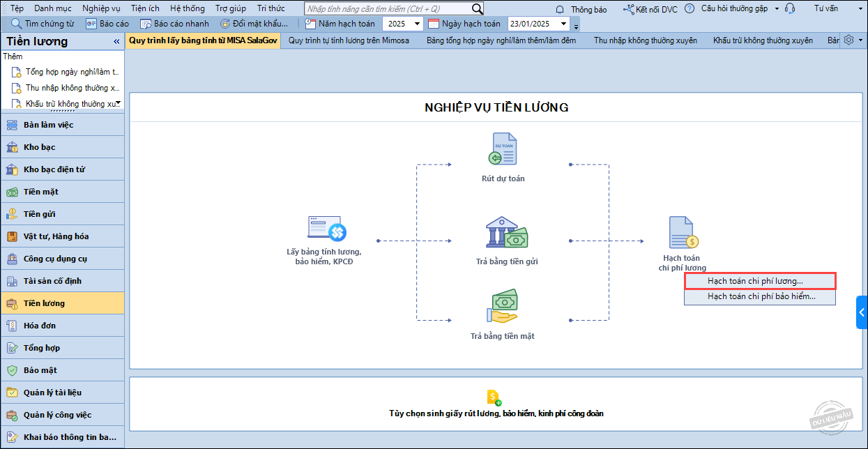This screenshot has width=868, height=449.
Task: Click Tìm chứng từ toolbar button
Action: tap(43, 24)
